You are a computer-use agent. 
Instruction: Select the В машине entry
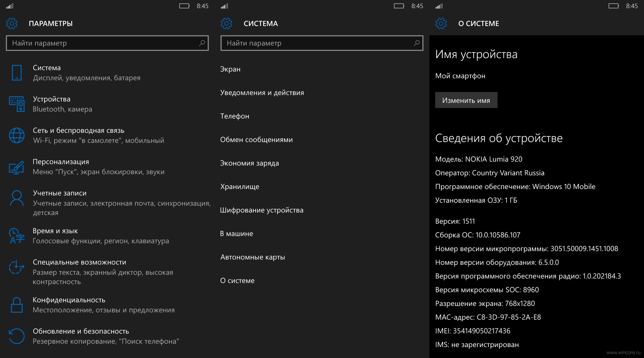[x=236, y=234]
